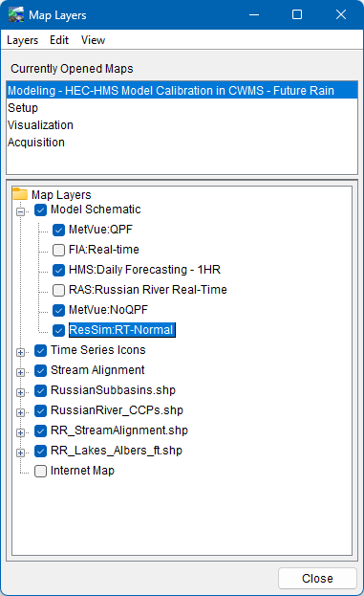Select the RR_StreamAlignment.shp label

click(x=119, y=430)
